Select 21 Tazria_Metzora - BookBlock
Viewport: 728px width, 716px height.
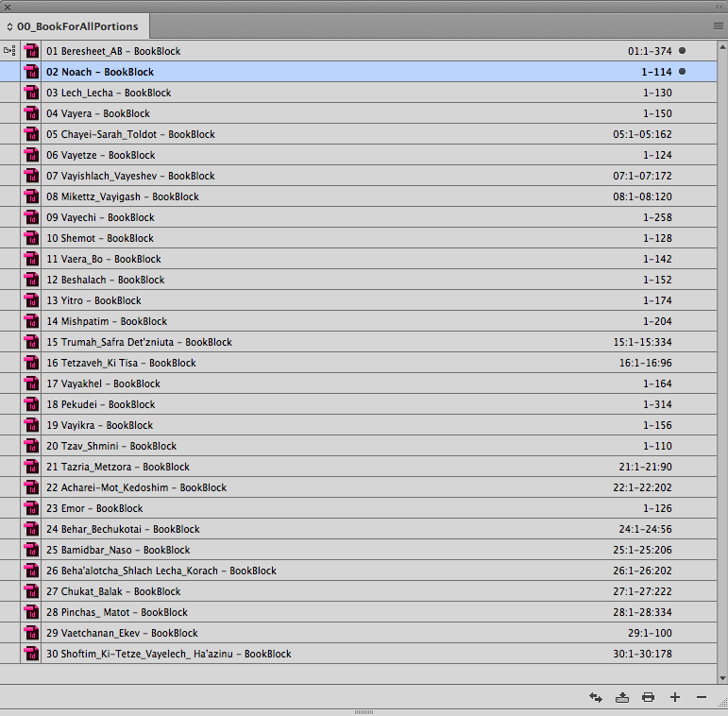pos(359,467)
